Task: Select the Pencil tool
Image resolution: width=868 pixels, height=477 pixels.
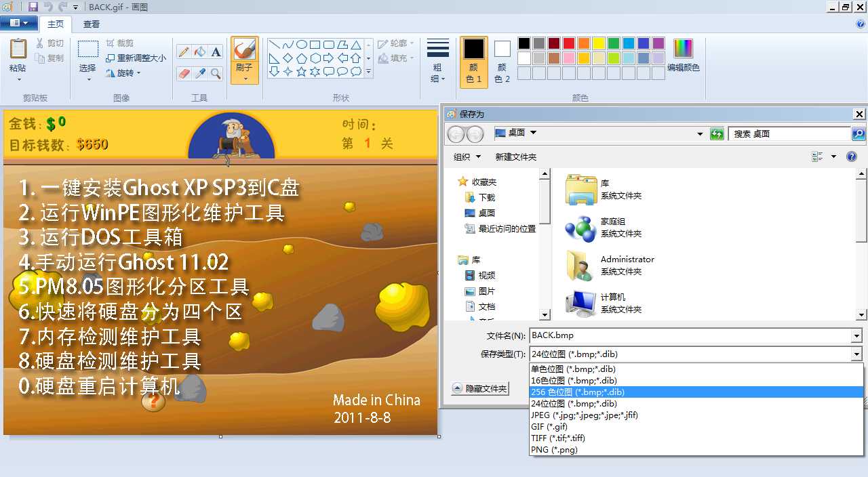Action: pyautogui.click(x=184, y=51)
